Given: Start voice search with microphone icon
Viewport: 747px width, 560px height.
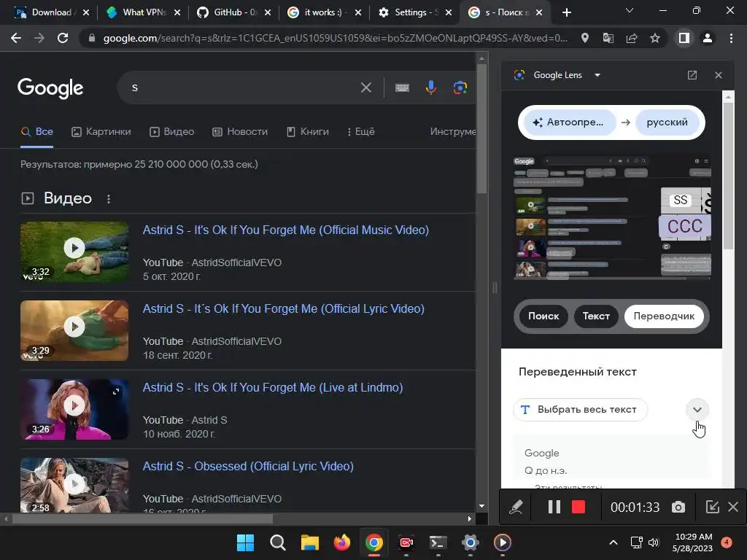Looking at the screenshot, I should (430, 87).
